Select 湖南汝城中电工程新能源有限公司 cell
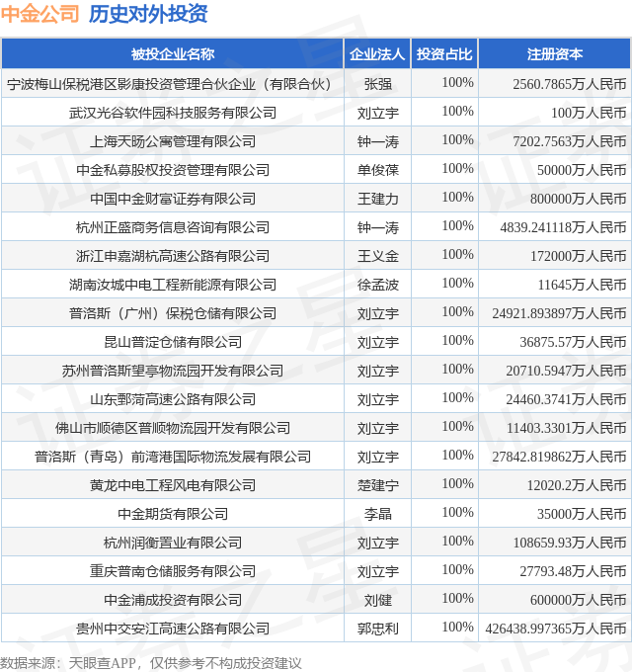This screenshot has height=672, width=632. click(173, 285)
